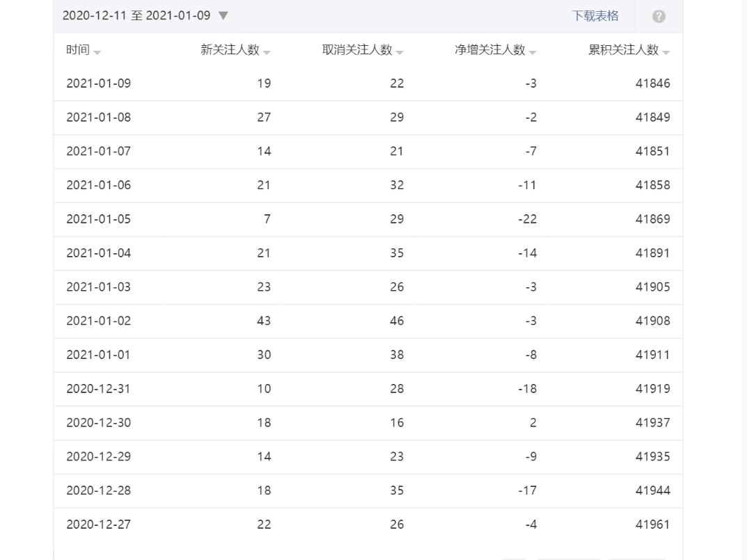Click unfollow count 16 on 2020-12-30
The image size is (747, 560).
pyautogui.click(x=397, y=423)
